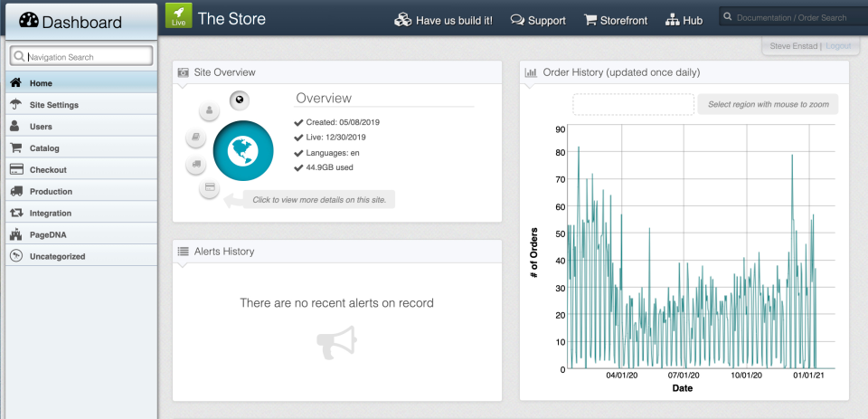868x419 pixels.
Task: Click the megaphone icon in Alerts History
Action: click(336, 342)
